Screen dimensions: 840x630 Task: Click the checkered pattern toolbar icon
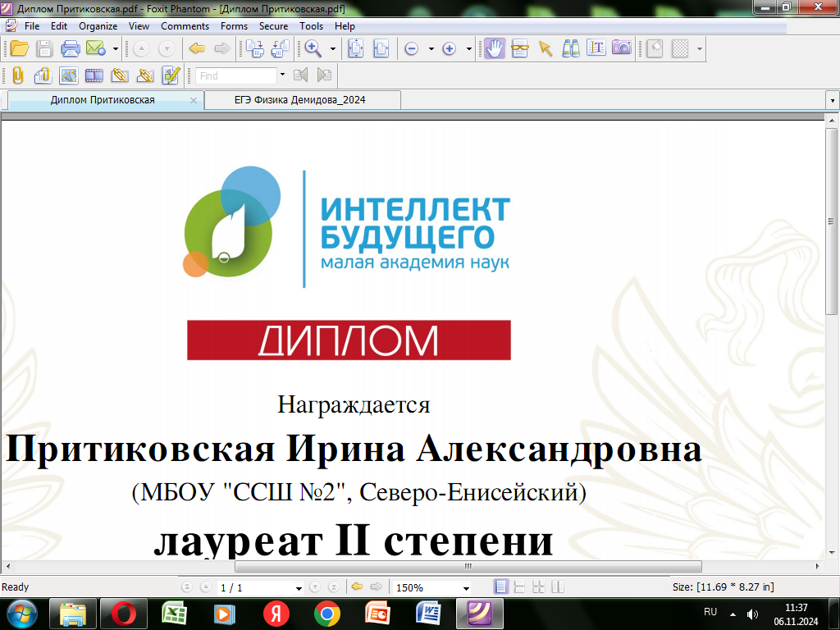point(680,48)
